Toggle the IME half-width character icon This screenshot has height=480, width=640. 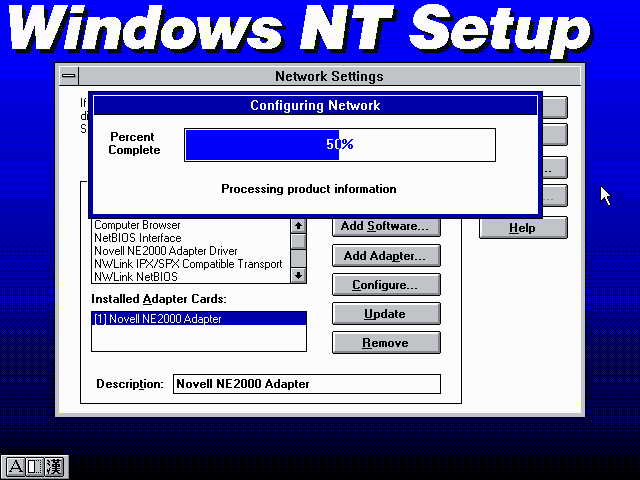35,466
